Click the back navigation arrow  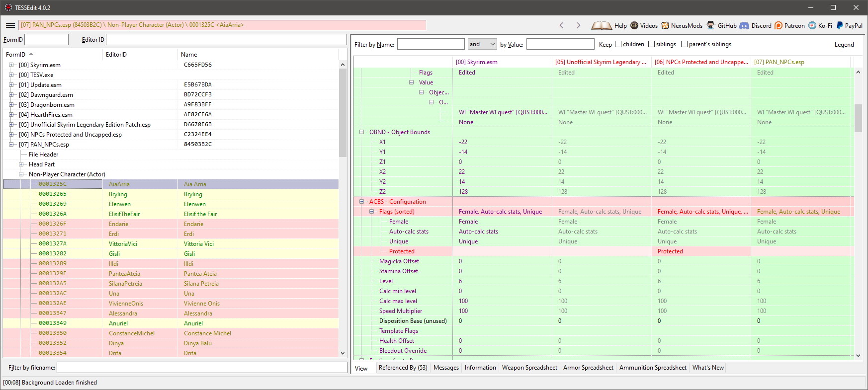[562, 25]
